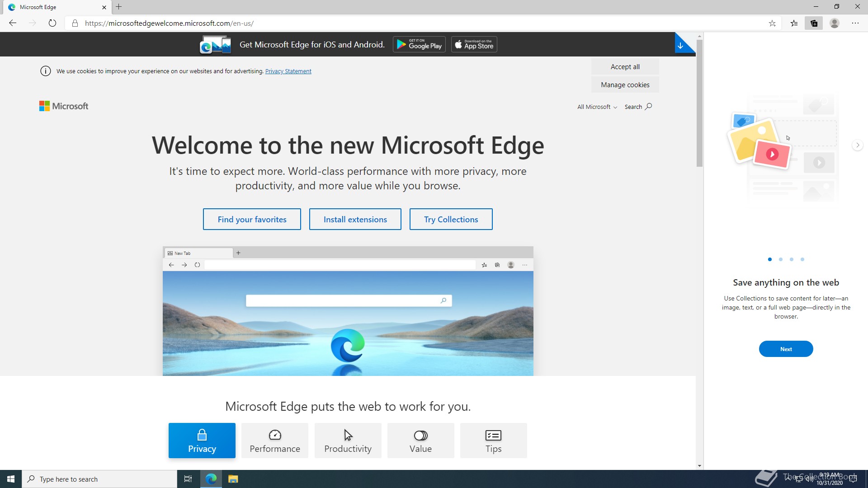
Task: Select the fourth carousel dot
Action: pyautogui.click(x=802, y=259)
